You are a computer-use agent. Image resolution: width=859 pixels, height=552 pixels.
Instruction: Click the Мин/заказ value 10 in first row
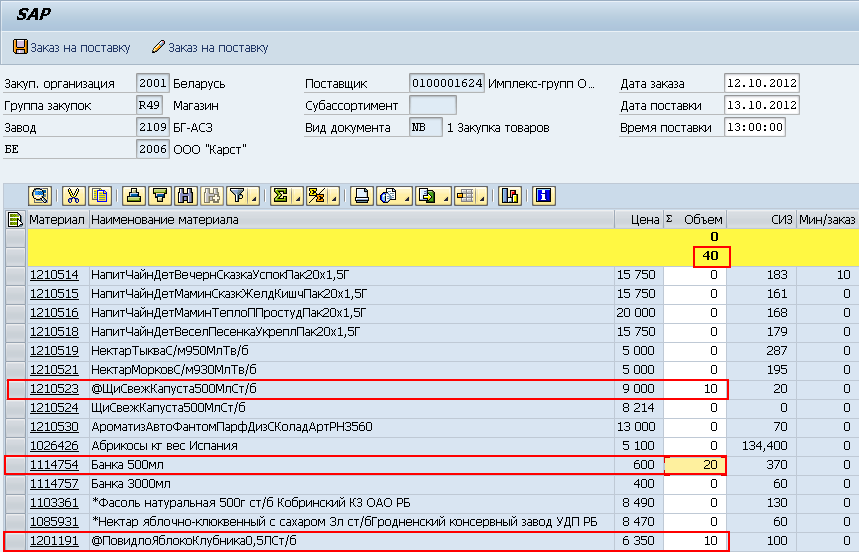click(x=844, y=275)
